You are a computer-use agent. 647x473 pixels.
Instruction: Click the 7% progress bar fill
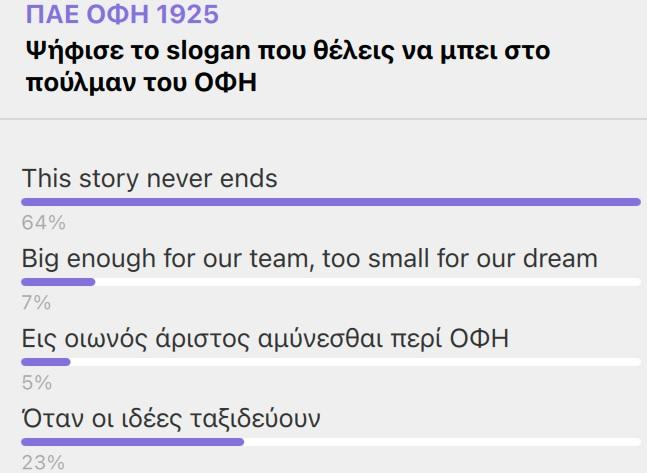click(58, 282)
